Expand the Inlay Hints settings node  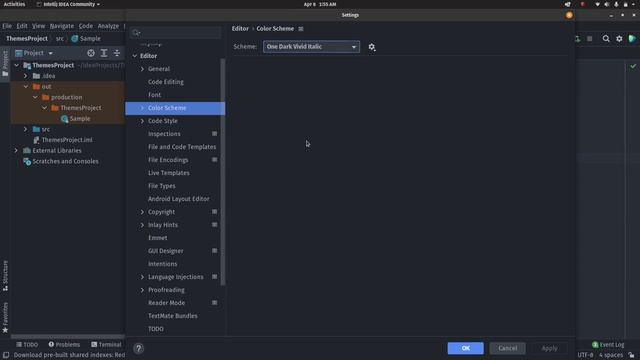(142, 225)
